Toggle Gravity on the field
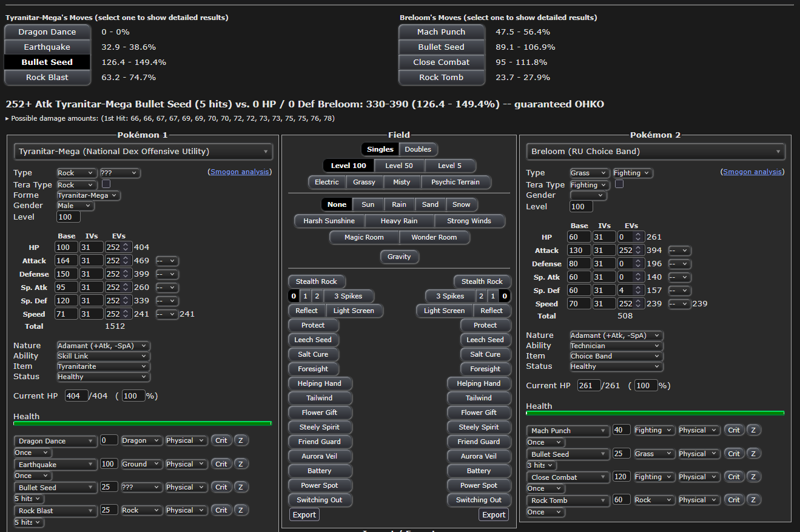The width and height of the screenshot is (800, 532). coord(399,257)
